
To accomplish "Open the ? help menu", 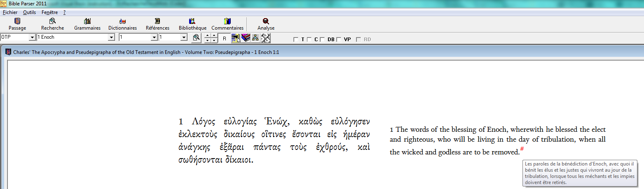I will (x=64, y=12).
